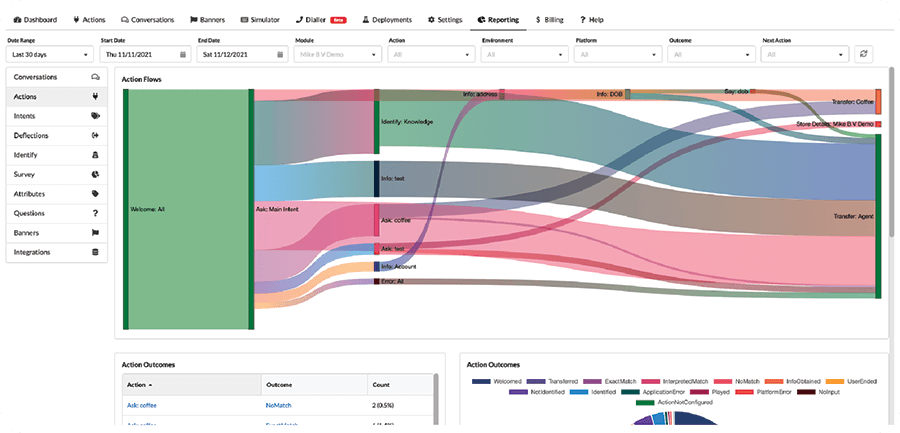Select Actions in the sidebar
Screen dimensions: 900x433
click(x=57, y=97)
